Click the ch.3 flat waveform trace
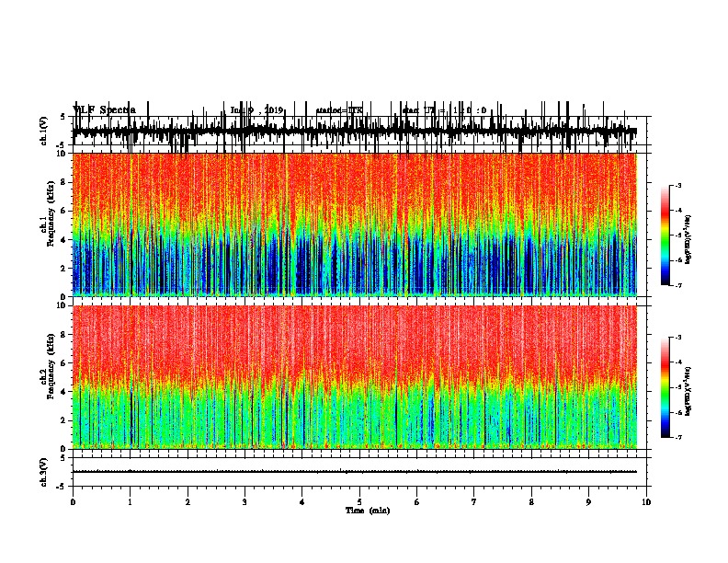Viewport: 728px width, 563px height. tap(354, 472)
